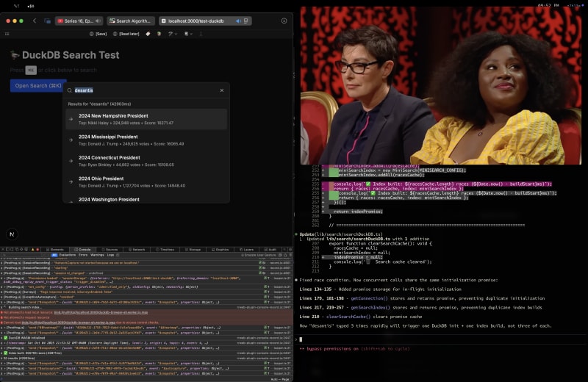588x382 pixels.
Task: Click the warning triangle in inspector toolbar
Action: [x=32, y=249]
